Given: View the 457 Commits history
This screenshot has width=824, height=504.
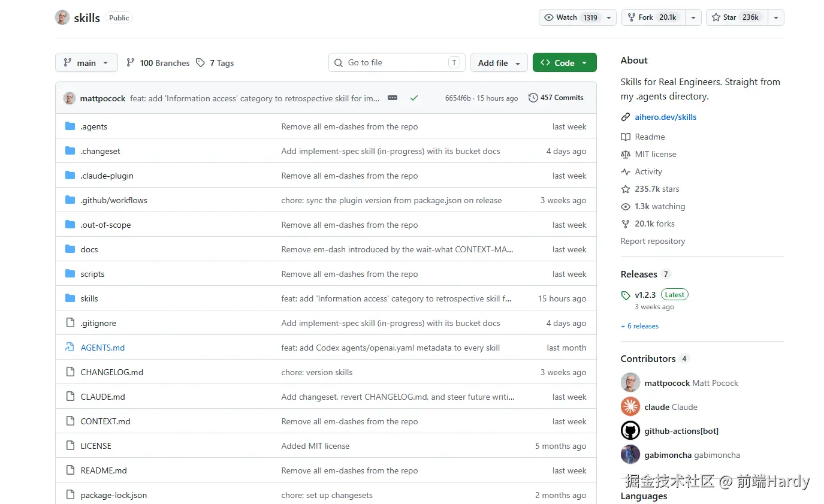Looking at the screenshot, I should click(x=556, y=98).
